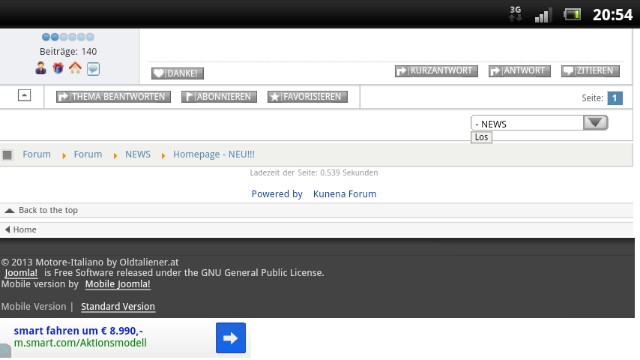
Task: Open the house website icon
Action: point(75,67)
